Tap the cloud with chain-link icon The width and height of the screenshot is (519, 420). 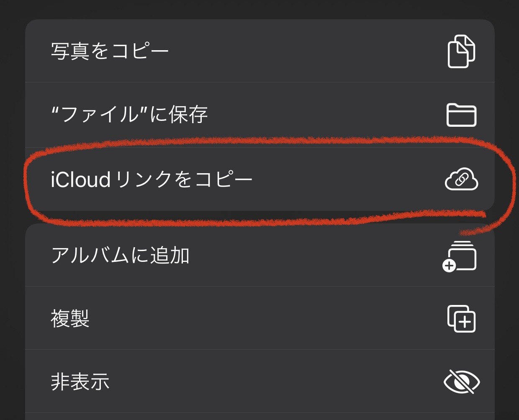tap(461, 179)
